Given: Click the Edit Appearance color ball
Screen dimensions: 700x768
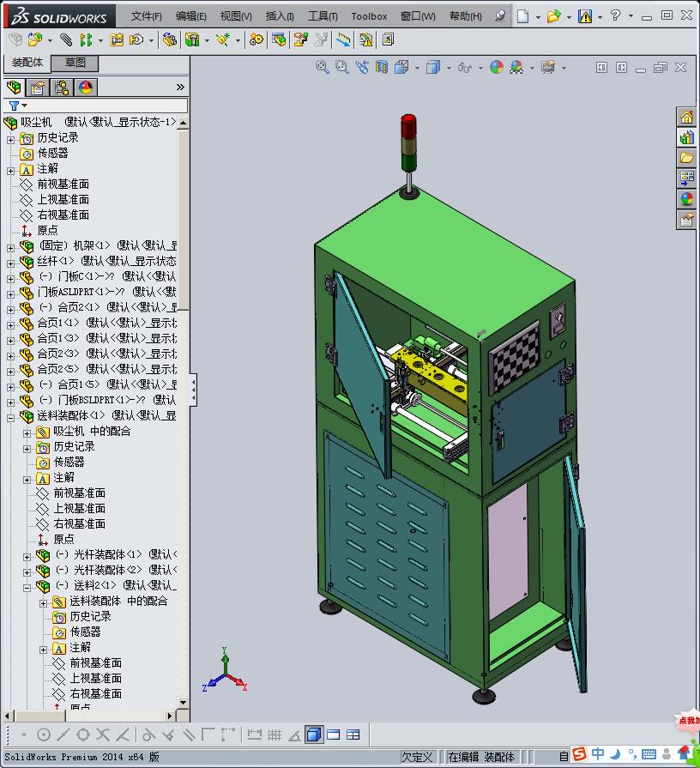Looking at the screenshot, I should click(x=497, y=67).
